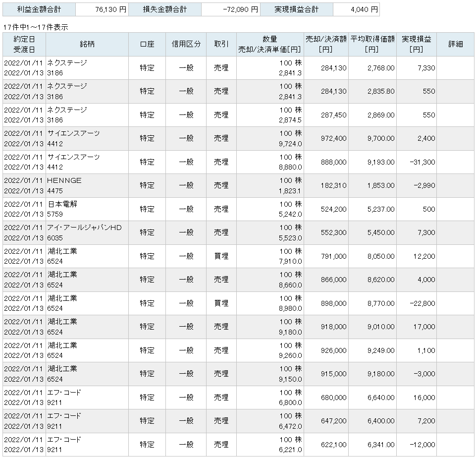Click the 6,341.00 average cost cell
This screenshot has height=459, width=476.
[x=372, y=445]
